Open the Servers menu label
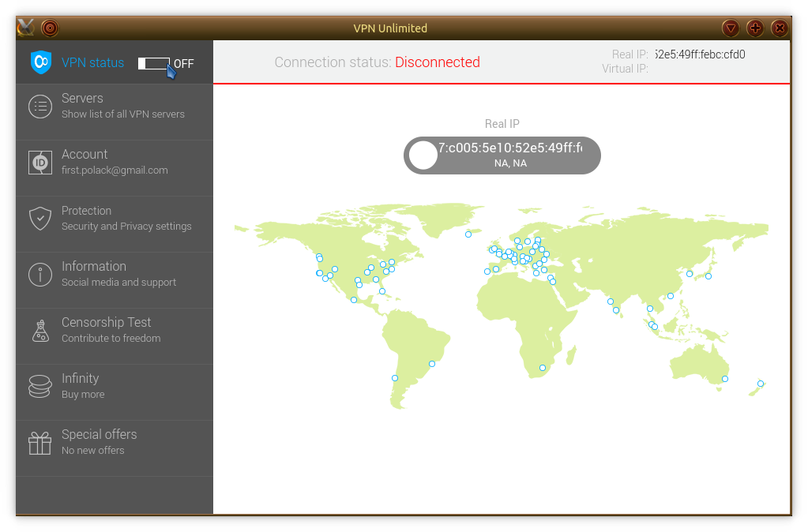 tap(82, 99)
